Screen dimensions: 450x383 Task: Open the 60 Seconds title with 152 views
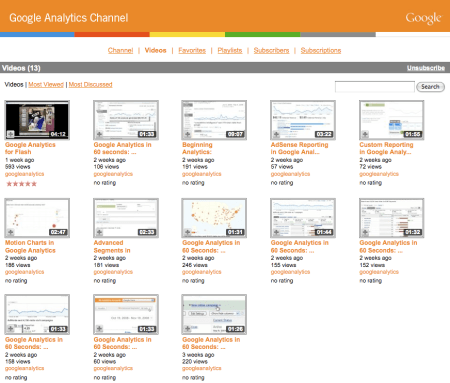[388, 247]
